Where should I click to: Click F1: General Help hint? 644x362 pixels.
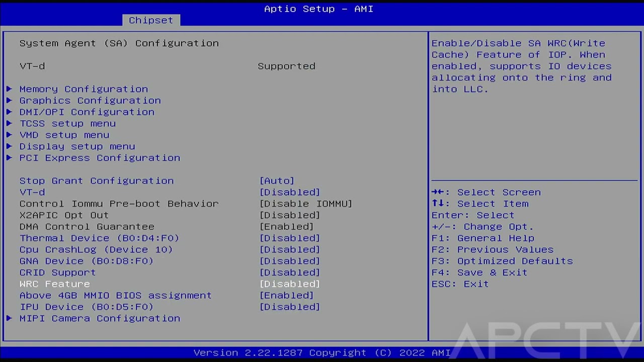[483, 238]
